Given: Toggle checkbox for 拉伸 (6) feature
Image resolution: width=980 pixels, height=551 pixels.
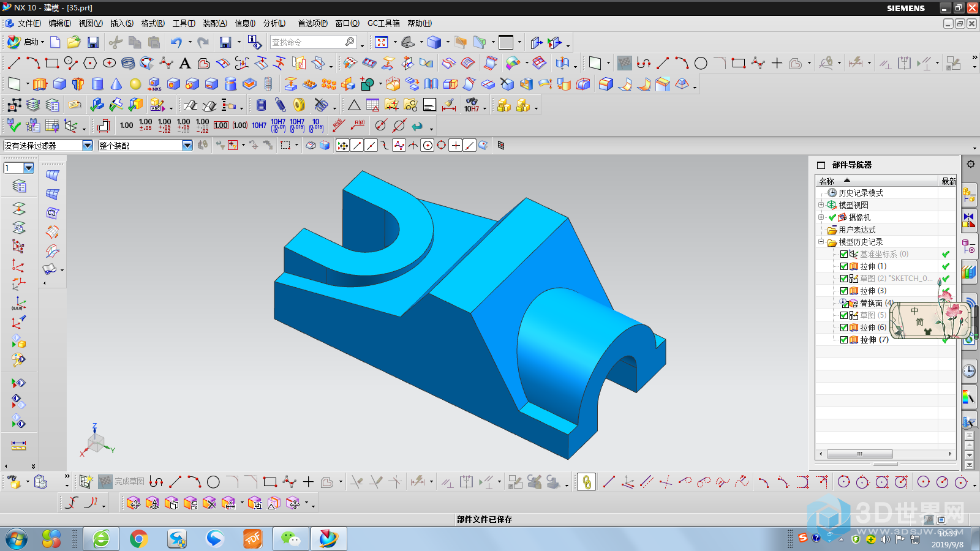Looking at the screenshot, I should 844,328.
